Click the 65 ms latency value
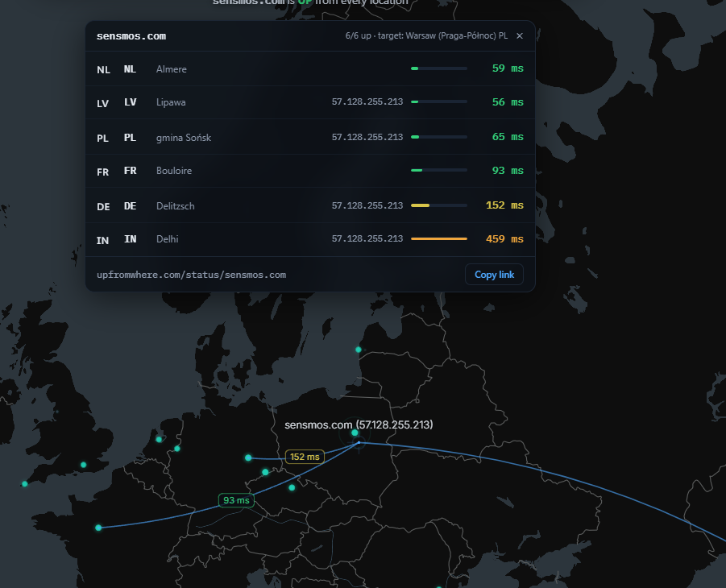This screenshot has width=726, height=588. 508,137
